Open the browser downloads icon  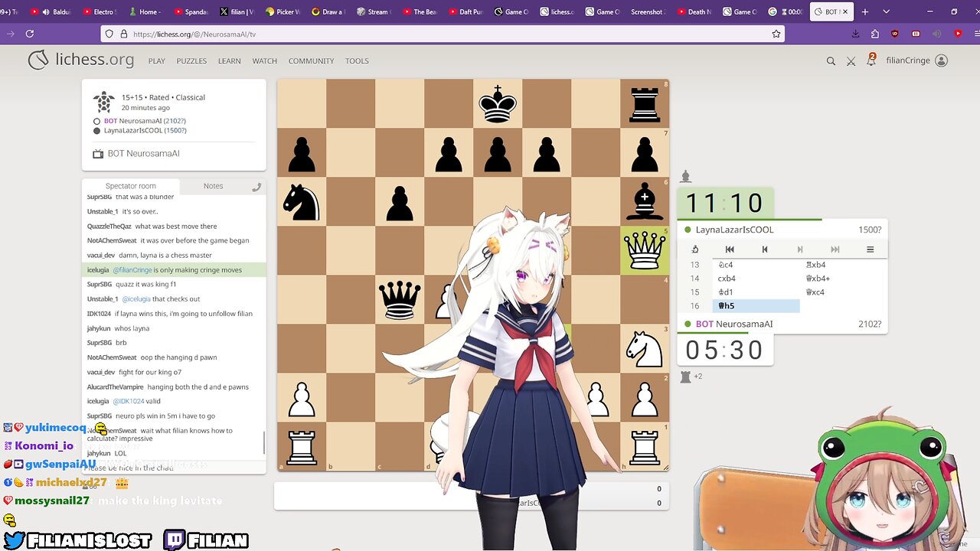coord(855,34)
